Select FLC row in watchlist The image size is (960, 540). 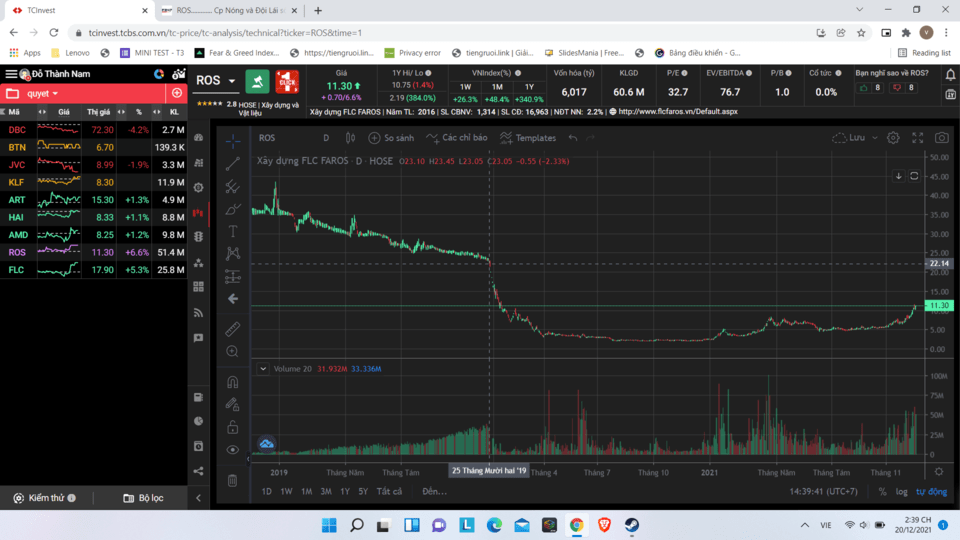94,269
